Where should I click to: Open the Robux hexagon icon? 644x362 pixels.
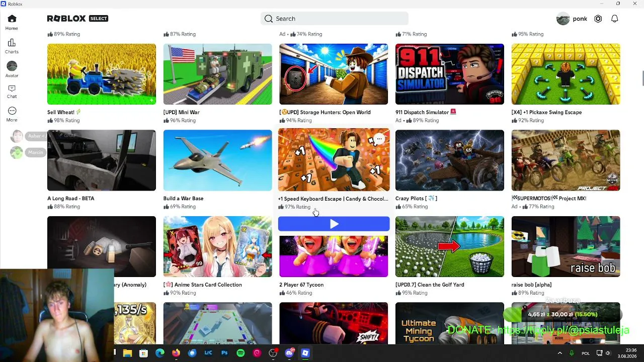click(x=598, y=19)
